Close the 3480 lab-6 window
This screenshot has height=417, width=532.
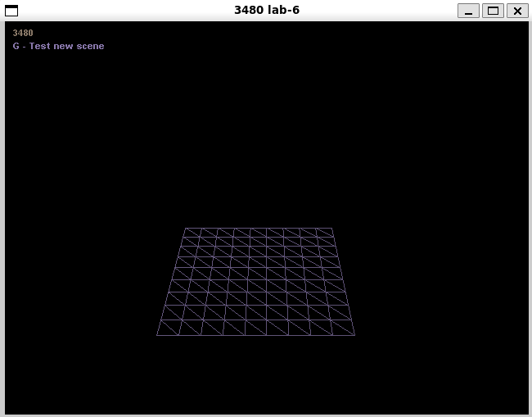click(x=517, y=11)
